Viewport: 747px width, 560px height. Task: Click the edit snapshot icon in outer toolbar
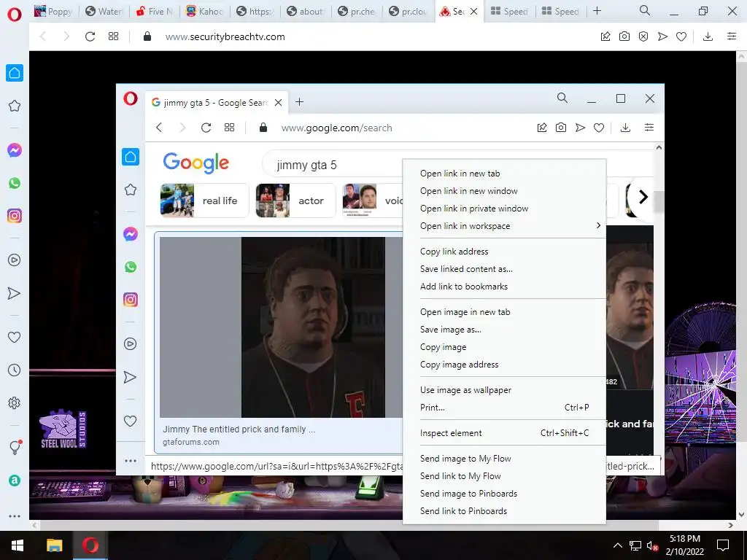coord(605,36)
